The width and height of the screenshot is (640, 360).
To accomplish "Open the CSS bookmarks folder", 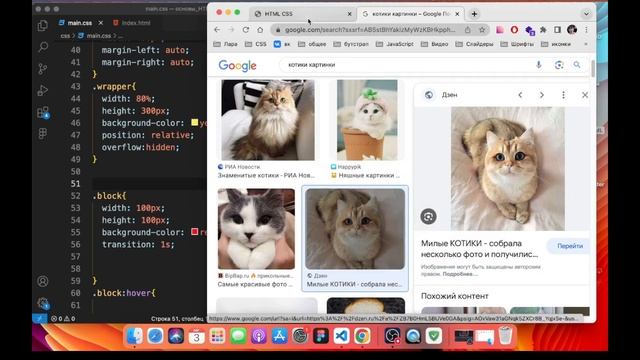I will [256, 44].
